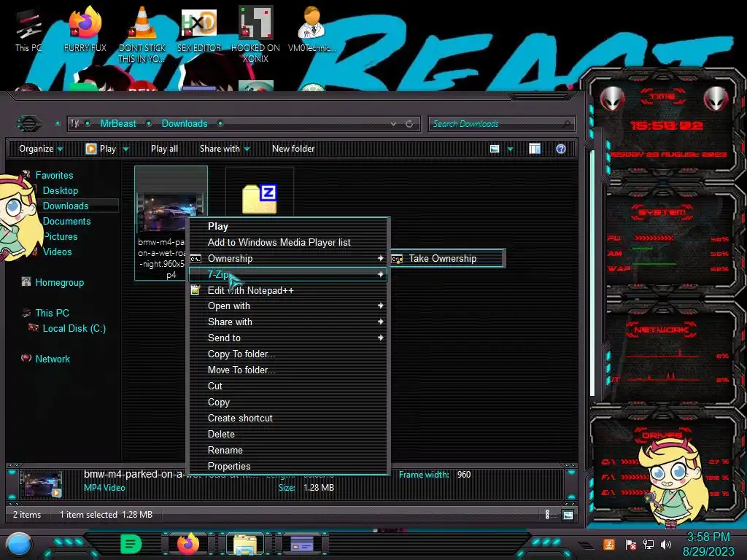Select Downloads in navigation pane
Image resolution: width=747 pixels, height=560 pixels.
pyautogui.click(x=65, y=206)
